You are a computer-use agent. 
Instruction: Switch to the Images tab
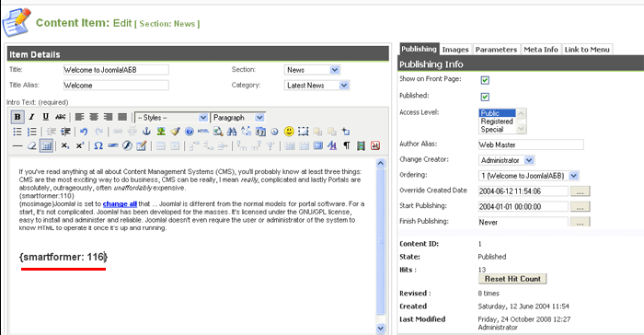[455, 50]
